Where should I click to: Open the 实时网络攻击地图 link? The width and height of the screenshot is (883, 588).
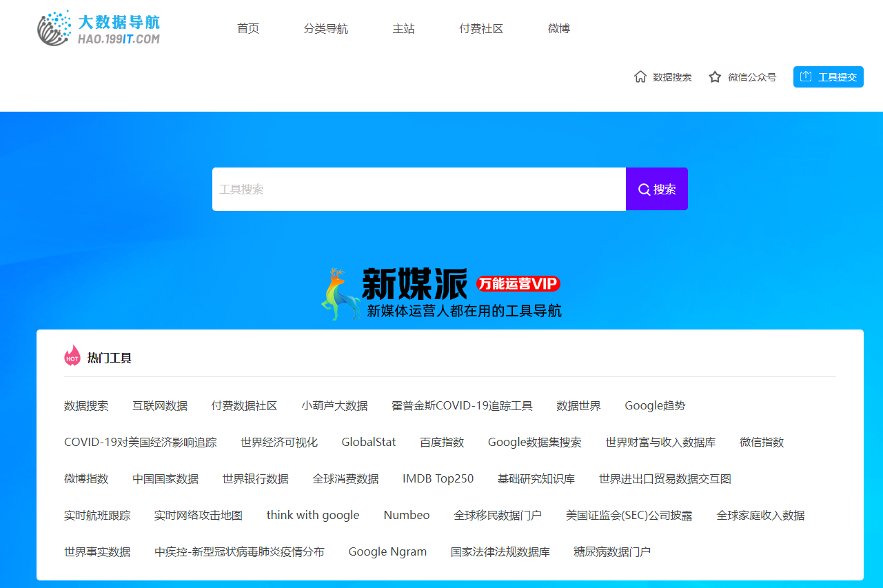point(199,516)
